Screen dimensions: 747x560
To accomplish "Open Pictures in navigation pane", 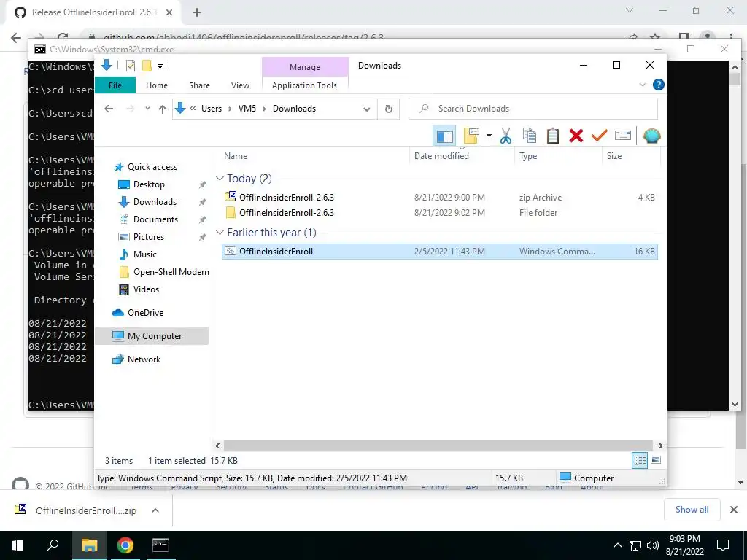I will point(149,237).
